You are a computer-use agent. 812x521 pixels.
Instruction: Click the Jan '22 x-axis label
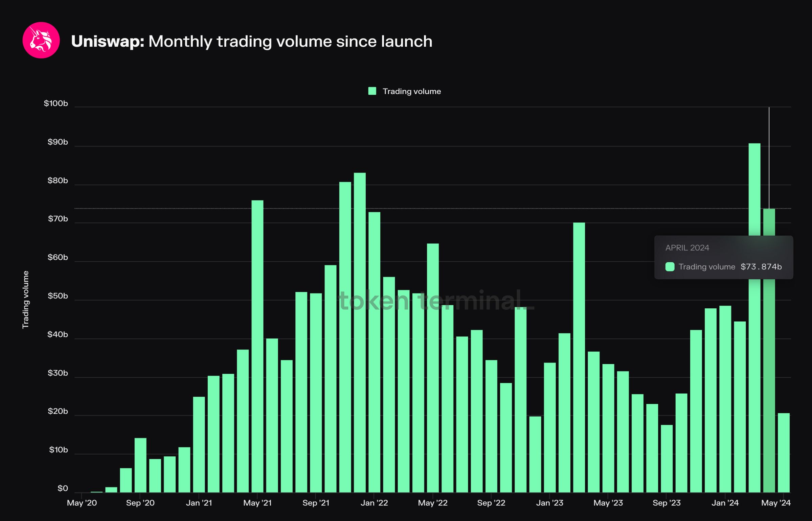click(x=374, y=503)
